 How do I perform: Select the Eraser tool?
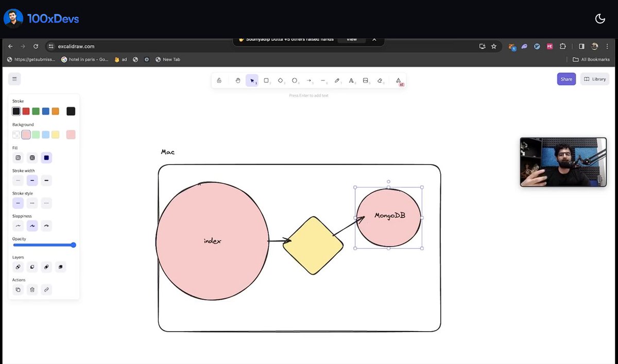[x=380, y=80]
